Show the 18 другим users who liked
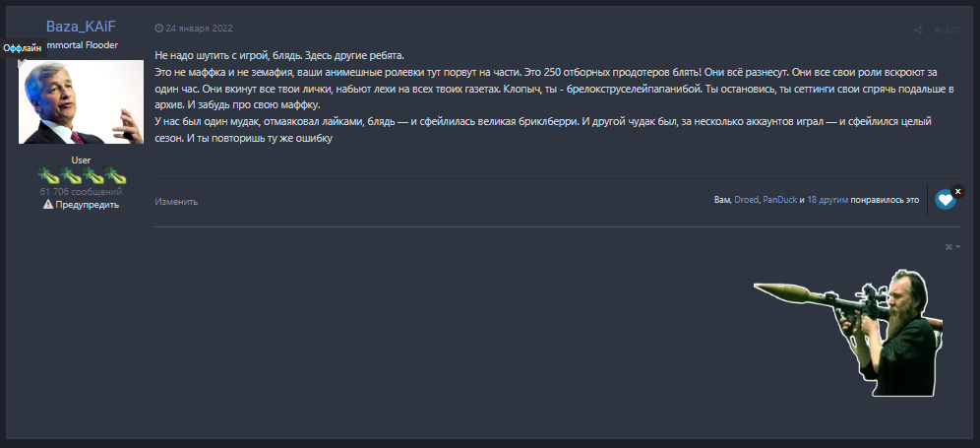The height and width of the screenshot is (448, 980). click(828, 200)
